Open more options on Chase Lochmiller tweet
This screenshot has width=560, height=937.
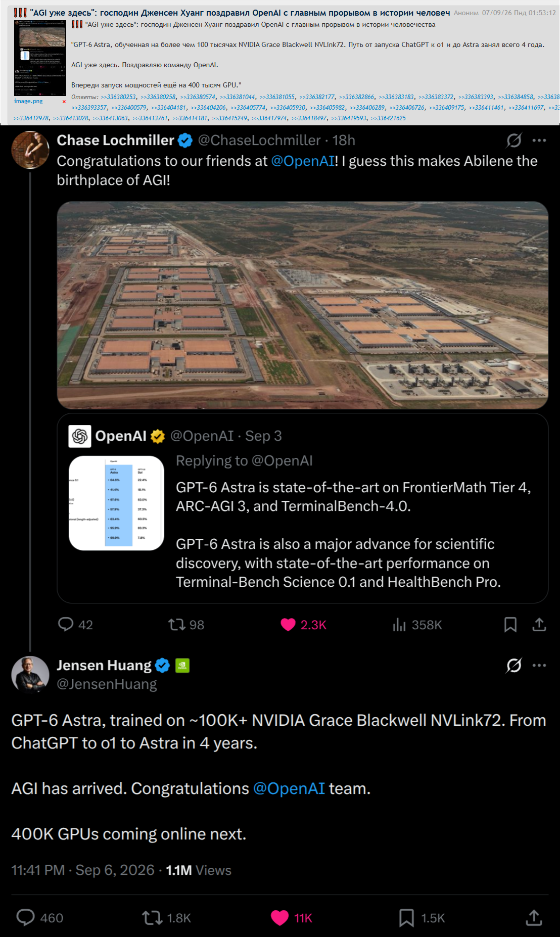[539, 140]
